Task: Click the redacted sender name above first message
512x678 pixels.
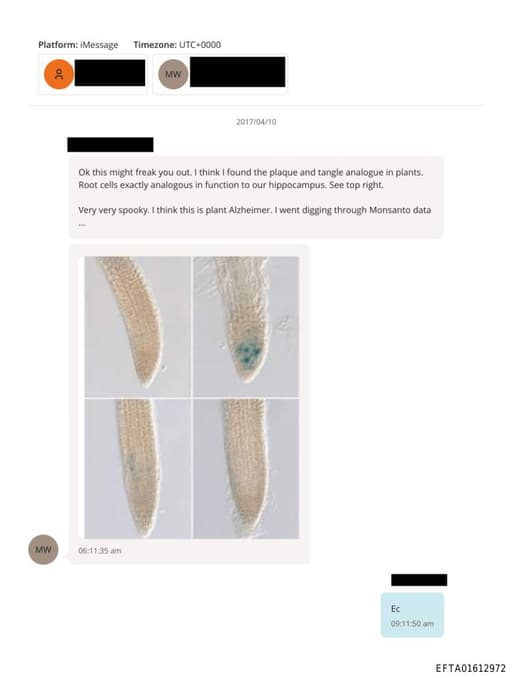Action: 110,144
